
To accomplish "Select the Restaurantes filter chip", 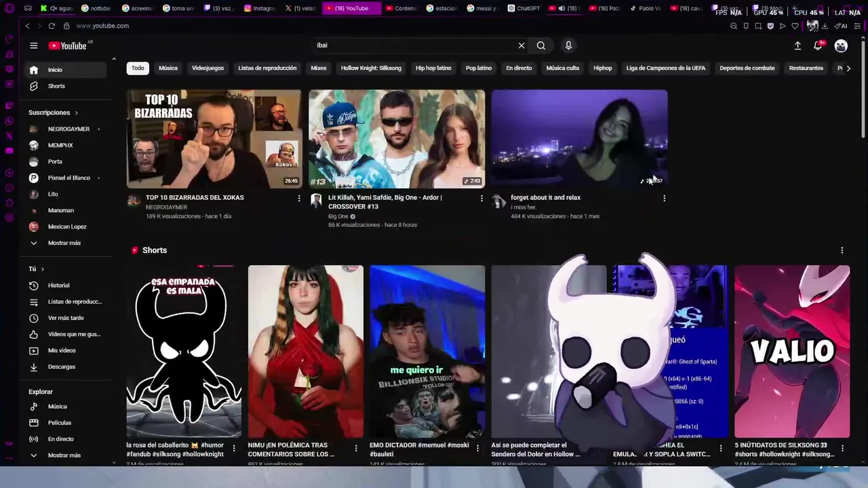I will [806, 68].
